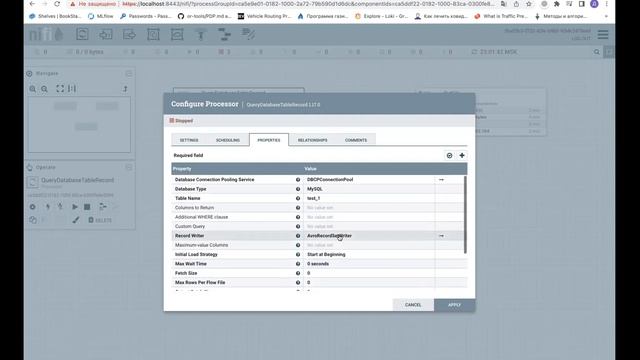
Task: Select the Input Port toolbar icon
Action: coord(106,34)
